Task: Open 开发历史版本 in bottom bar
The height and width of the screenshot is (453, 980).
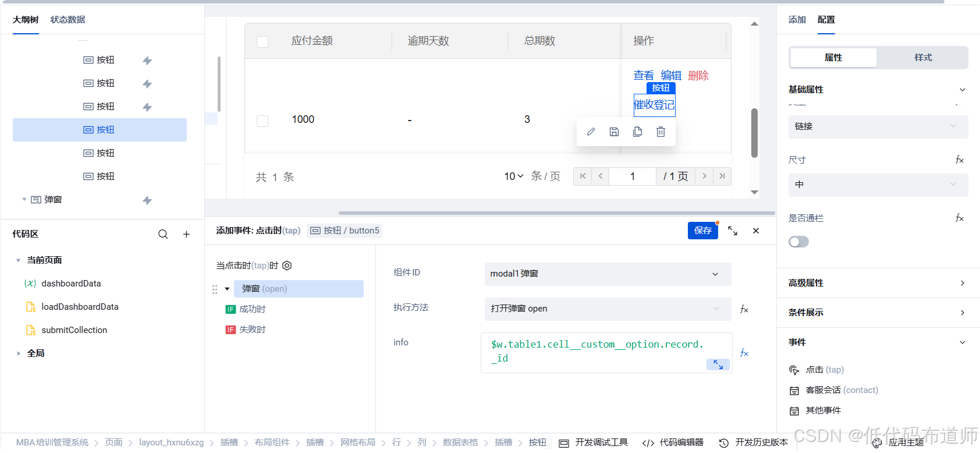Action: (x=754, y=443)
